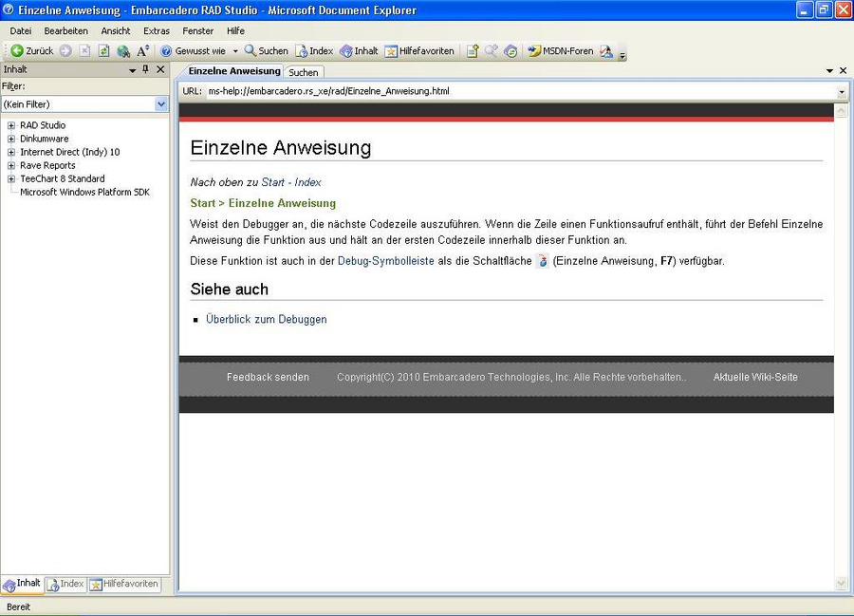The image size is (854, 616).
Task: Switch to the bottom Index panel tab
Action: (65, 585)
